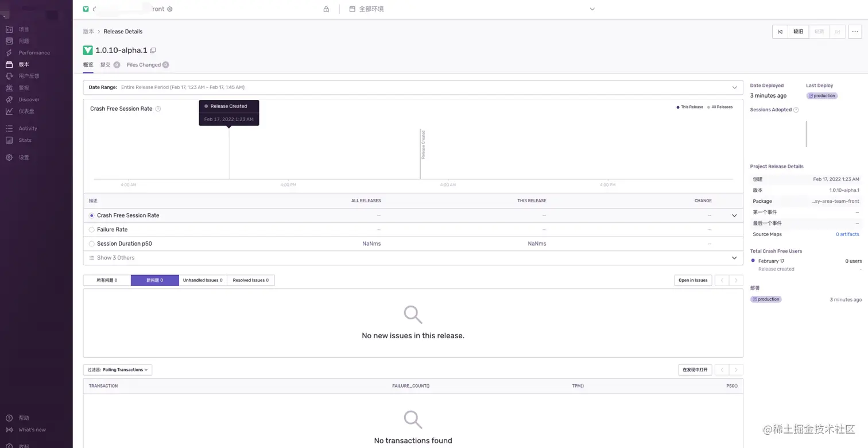Click the project settings gear icon

(x=169, y=9)
